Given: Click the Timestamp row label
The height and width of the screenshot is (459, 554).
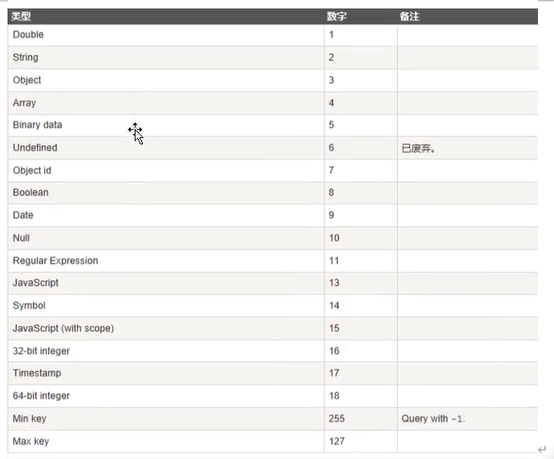Looking at the screenshot, I should pos(37,373).
